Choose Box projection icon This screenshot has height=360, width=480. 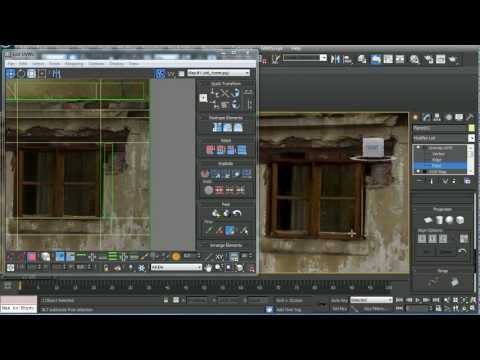tap(460, 220)
